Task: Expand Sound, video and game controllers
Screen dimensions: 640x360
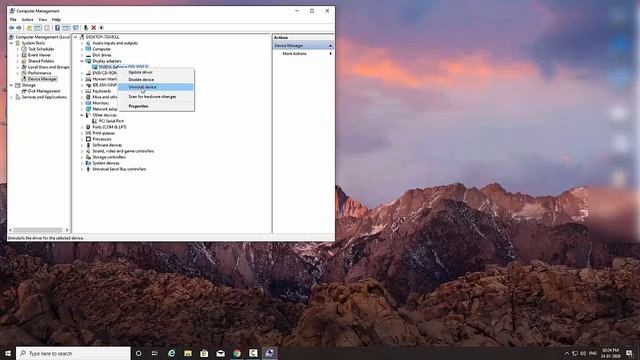Action: pyautogui.click(x=82, y=151)
